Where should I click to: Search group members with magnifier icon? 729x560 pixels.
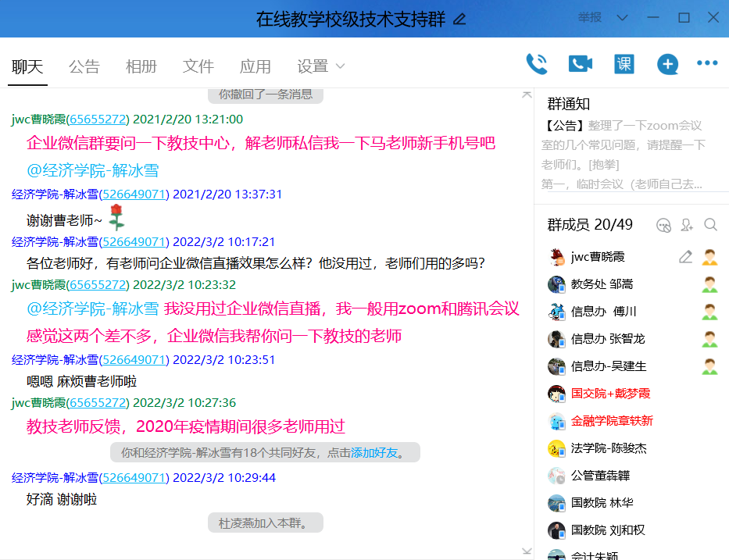(710, 225)
